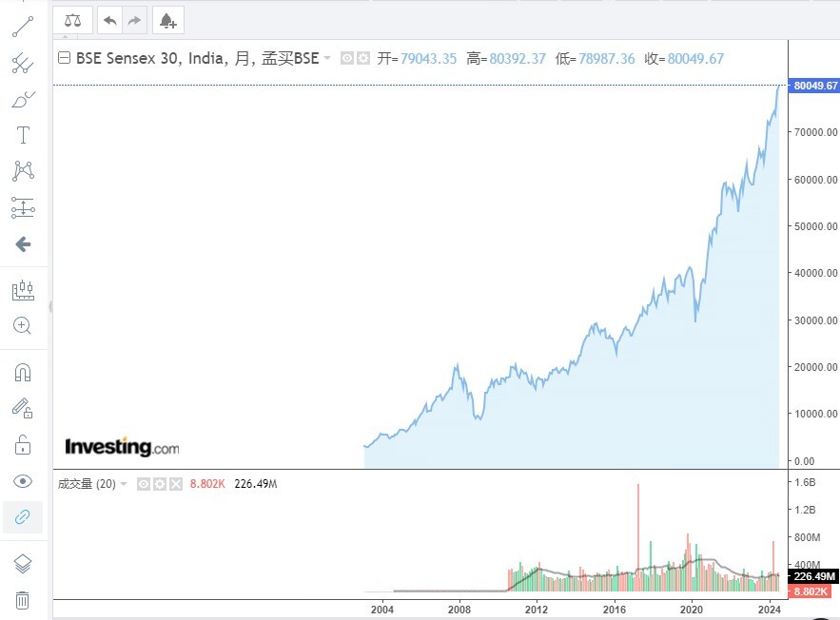Image resolution: width=840 pixels, height=620 pixels.
Task: Click the 50000.00 price axis label
Action: click(x=815, y=226)
